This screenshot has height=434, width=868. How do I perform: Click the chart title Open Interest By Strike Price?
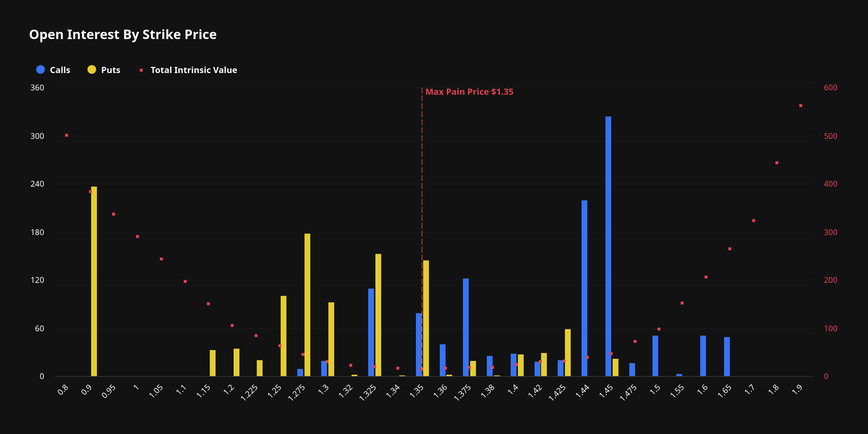tap(123, 34)
